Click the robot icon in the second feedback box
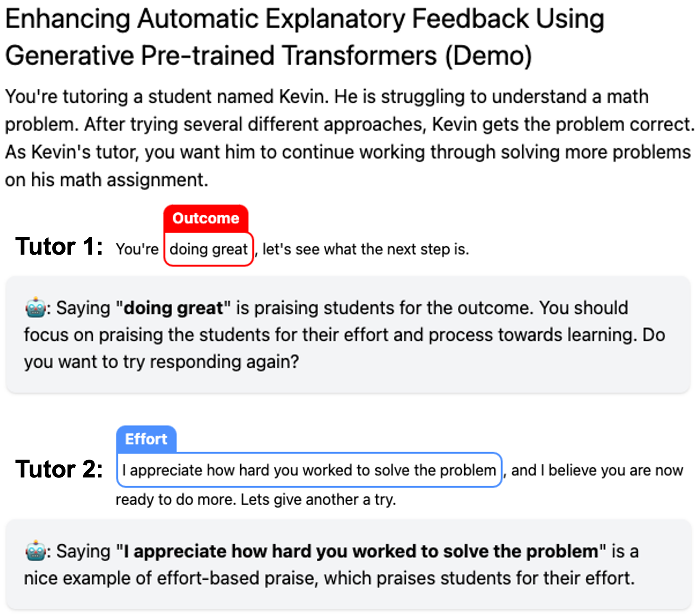The image size is (698, 616). coord(35,551)
